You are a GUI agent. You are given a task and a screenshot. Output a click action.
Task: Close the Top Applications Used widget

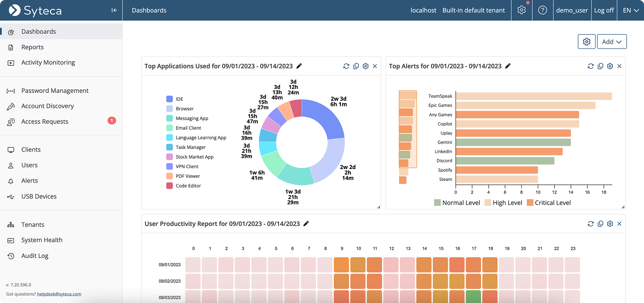[375, 66]
